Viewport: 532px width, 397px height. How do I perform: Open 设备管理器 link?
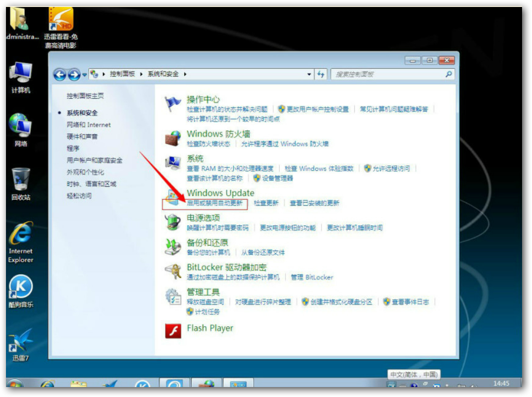pos(277,178)
